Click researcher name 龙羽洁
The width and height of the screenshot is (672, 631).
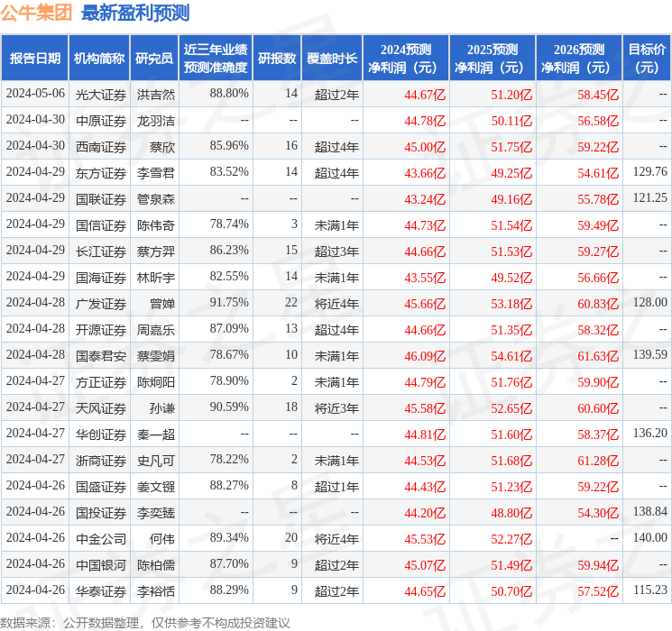[x=156, y=121]
